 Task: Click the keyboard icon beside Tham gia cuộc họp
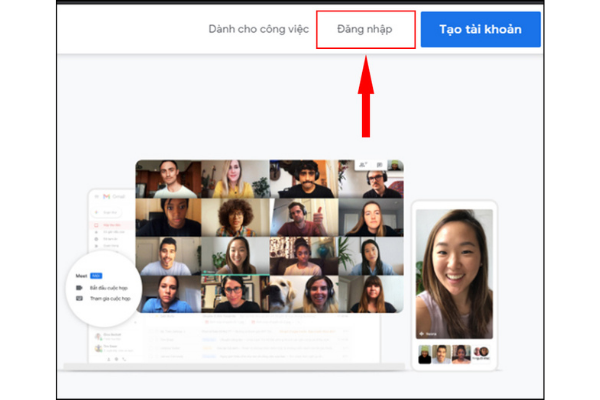tap(79, 298)
